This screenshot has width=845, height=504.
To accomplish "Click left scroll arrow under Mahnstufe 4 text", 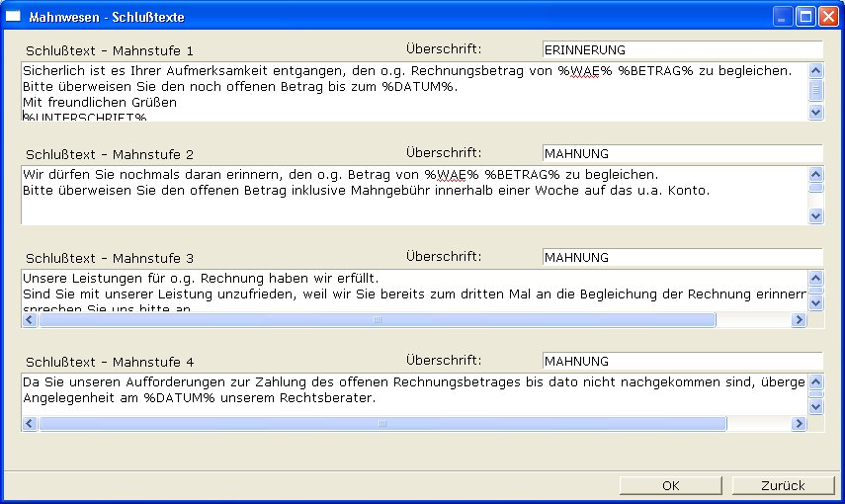I will [30, 424].
